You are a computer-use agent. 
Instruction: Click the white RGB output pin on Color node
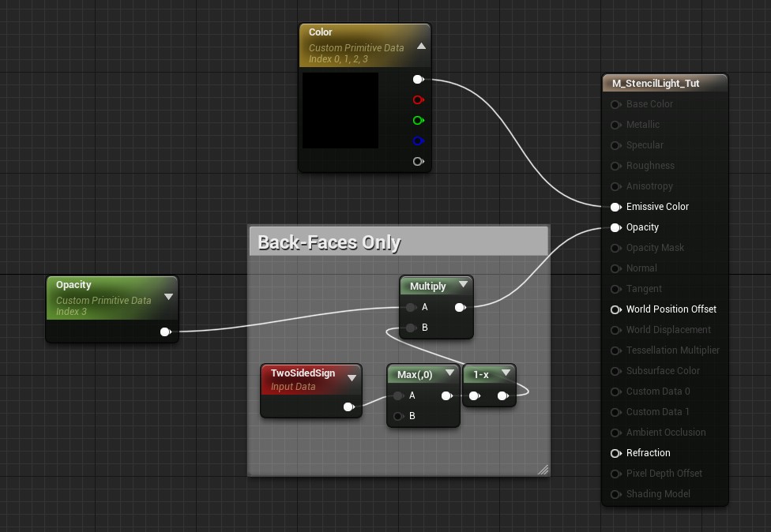[x=418, y=80]
